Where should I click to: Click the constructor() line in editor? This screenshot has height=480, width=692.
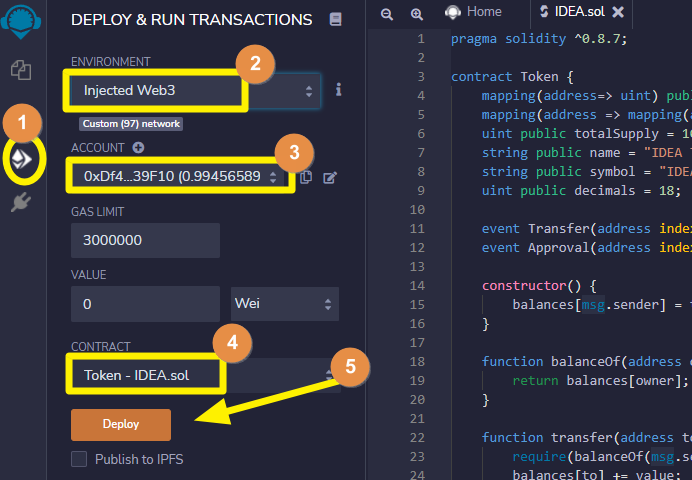point(539,285)
